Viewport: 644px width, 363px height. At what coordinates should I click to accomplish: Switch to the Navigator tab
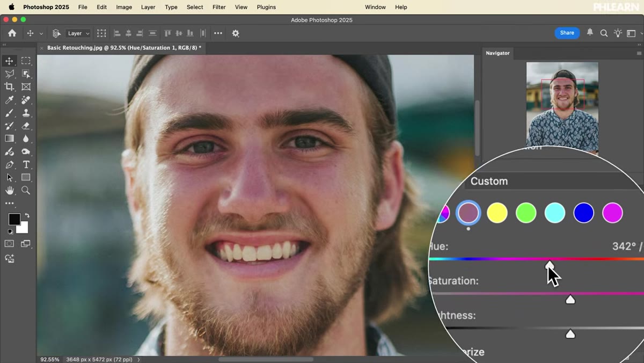click(x=497, y=53)
